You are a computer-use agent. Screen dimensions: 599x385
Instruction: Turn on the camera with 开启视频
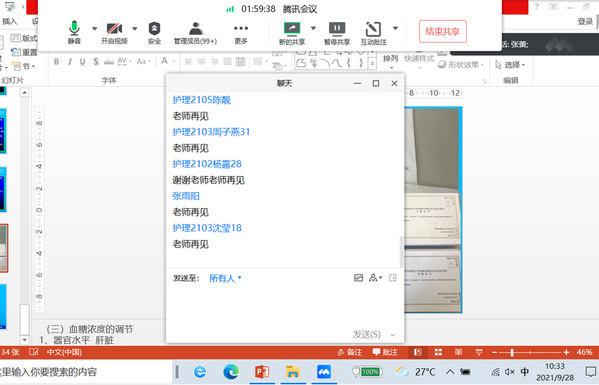tap(114, 32)
